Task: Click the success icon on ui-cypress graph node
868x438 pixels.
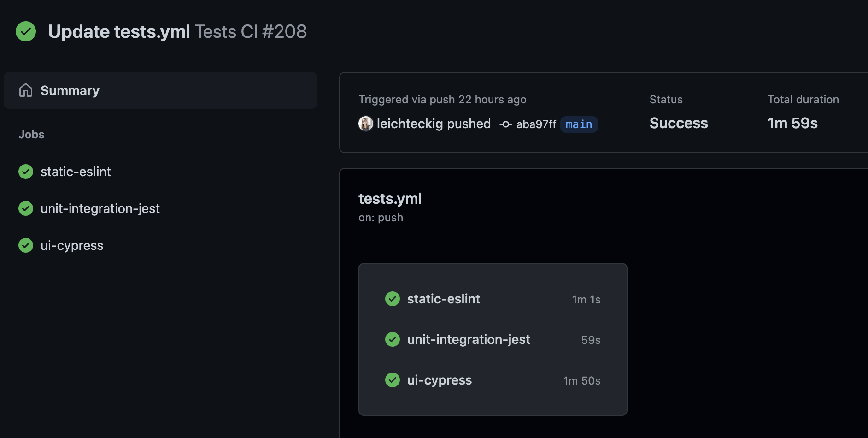Action: pos(393,380)
